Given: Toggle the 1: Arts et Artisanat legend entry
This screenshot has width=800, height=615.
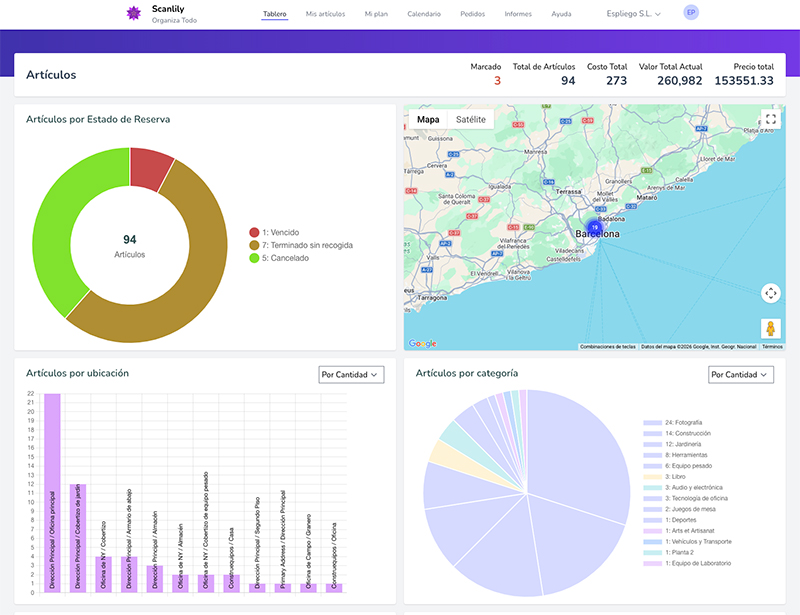Looking at the screenshot, I should coord(679,531).
